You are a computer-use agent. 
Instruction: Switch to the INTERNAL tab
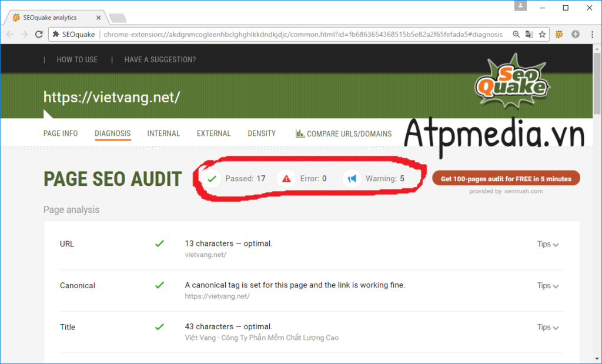click(x=163, y=133)
